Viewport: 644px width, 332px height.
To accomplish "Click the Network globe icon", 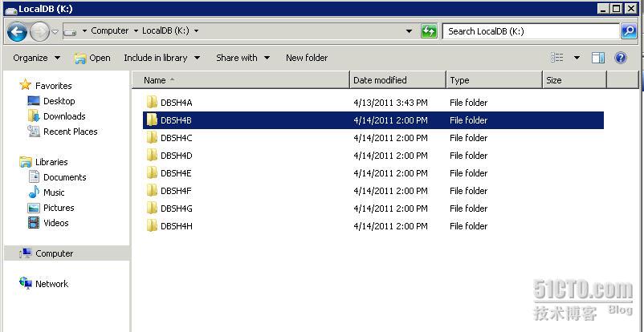I will (x=26, y=283).
